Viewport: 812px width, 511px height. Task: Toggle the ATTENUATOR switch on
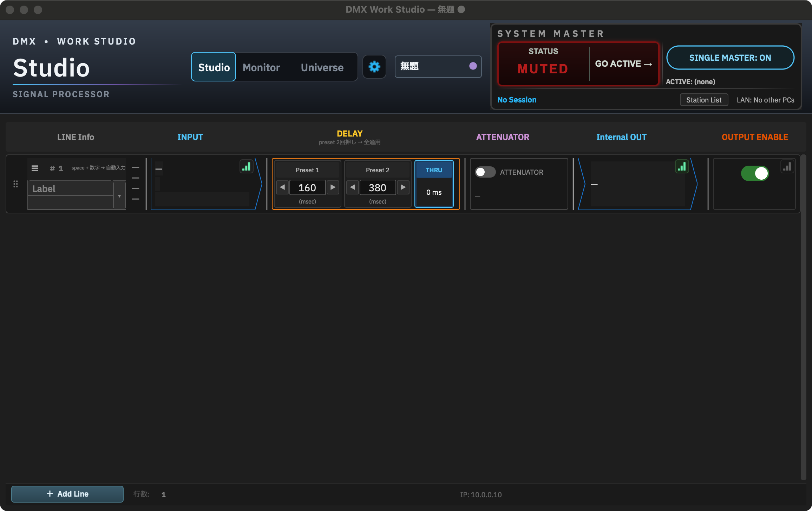[x=485, y=172]
